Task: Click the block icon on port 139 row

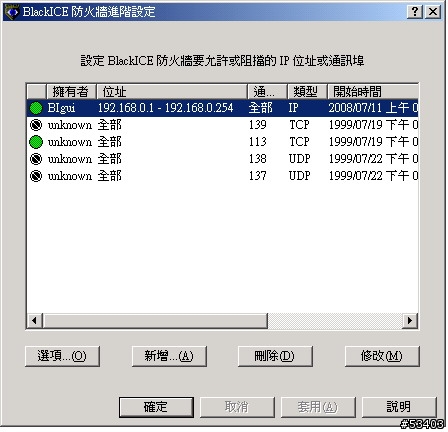Action: coord(36,125)
